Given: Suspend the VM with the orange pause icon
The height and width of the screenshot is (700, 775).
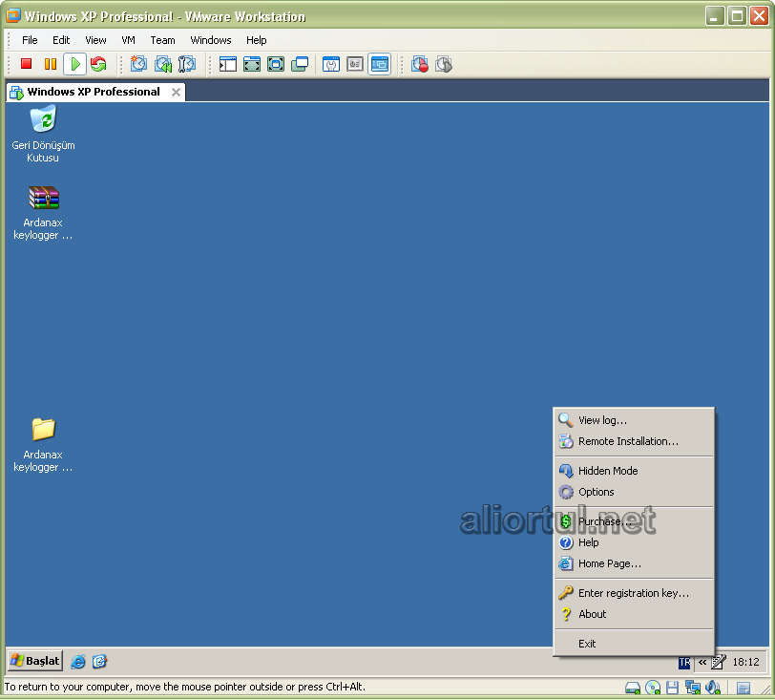Looking at the screenshot, I should coord(51,64).
